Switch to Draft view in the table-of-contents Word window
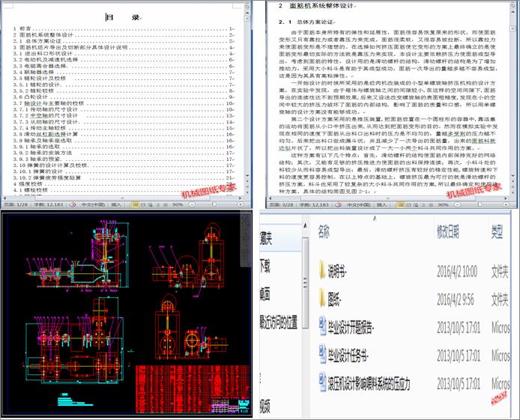 164,204
